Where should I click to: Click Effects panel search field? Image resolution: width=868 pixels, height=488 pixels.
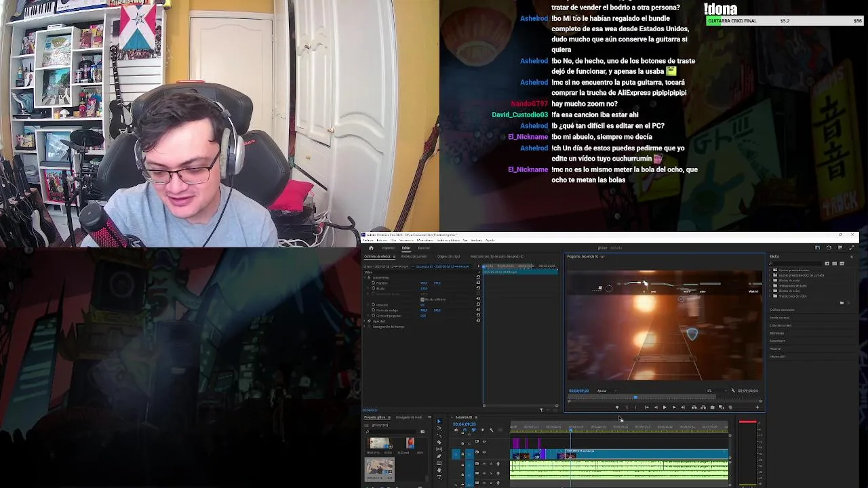pyautogui.click(x=795, y=264)
